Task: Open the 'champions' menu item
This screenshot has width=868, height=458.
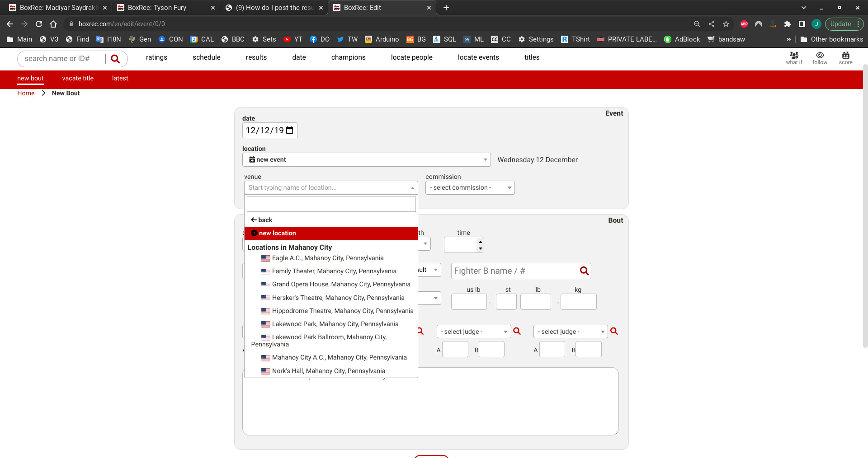Action: click(x=348, y=57)
